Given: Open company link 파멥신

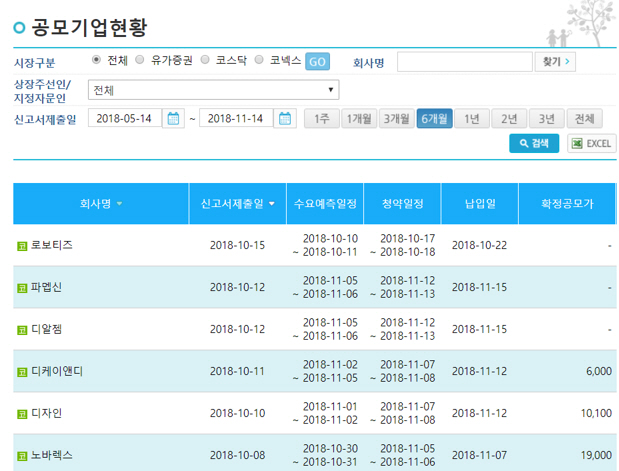Looking at the screenshot, I should 46,287.
